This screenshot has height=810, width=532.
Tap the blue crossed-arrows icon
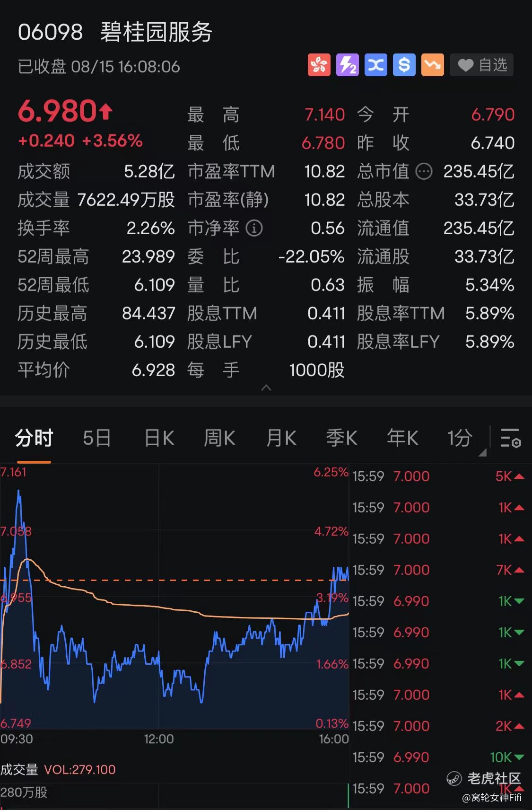376,65
